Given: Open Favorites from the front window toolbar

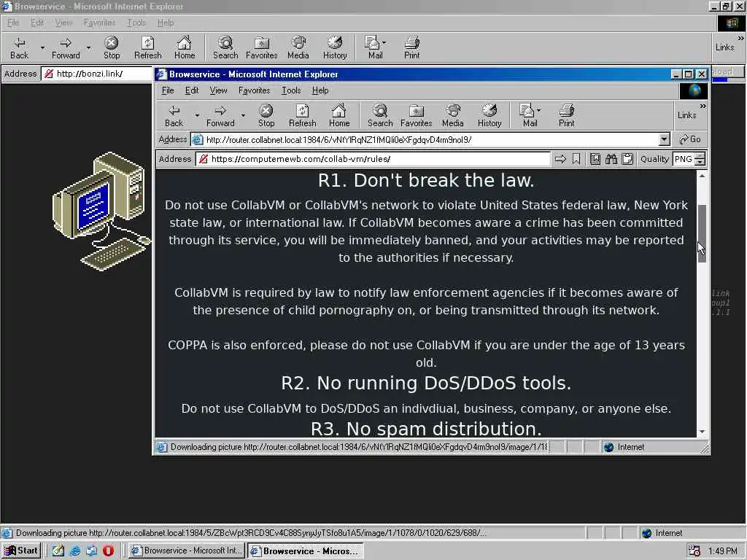Looking at the screenshot, I should [416, 116].
